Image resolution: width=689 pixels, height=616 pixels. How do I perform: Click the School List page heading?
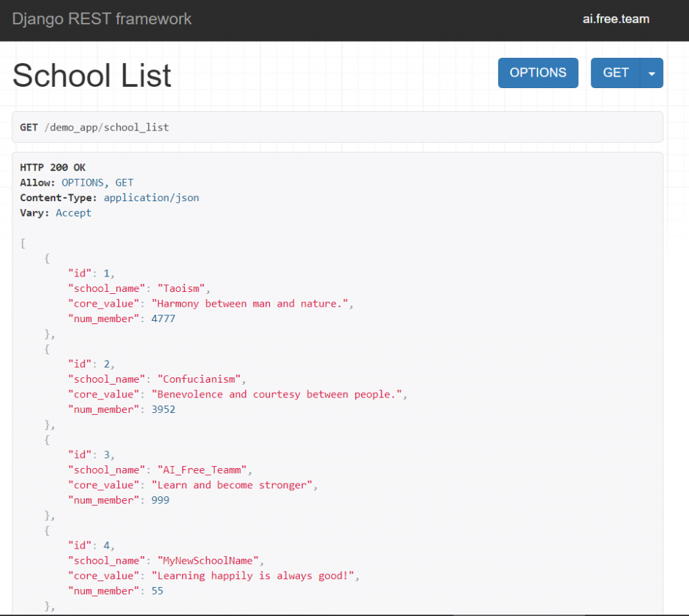(x=92, y=75)
